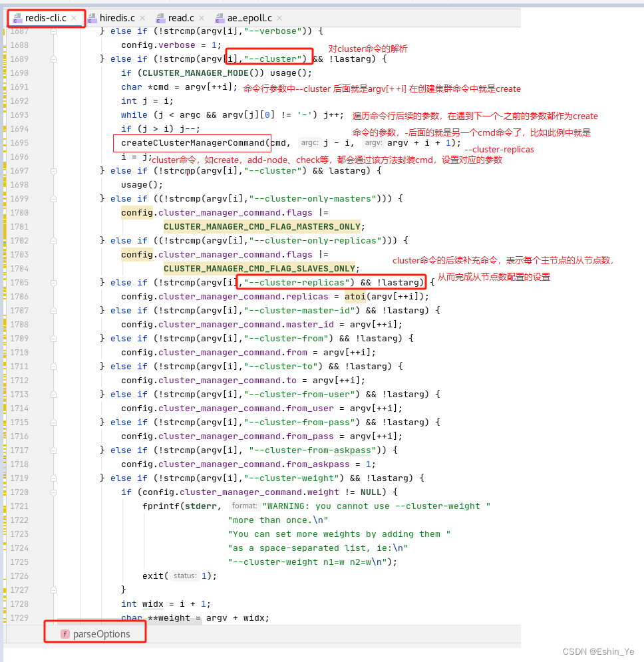Click the function icon beside parseOptions breadcrumb
Viewport: 644px width, 662px height.
(x=65, y=634)
